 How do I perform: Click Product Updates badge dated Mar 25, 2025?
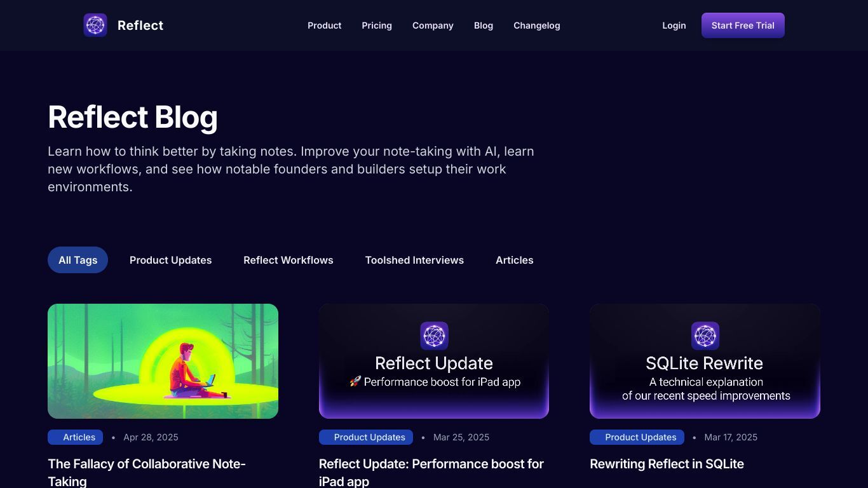(366, 437)
